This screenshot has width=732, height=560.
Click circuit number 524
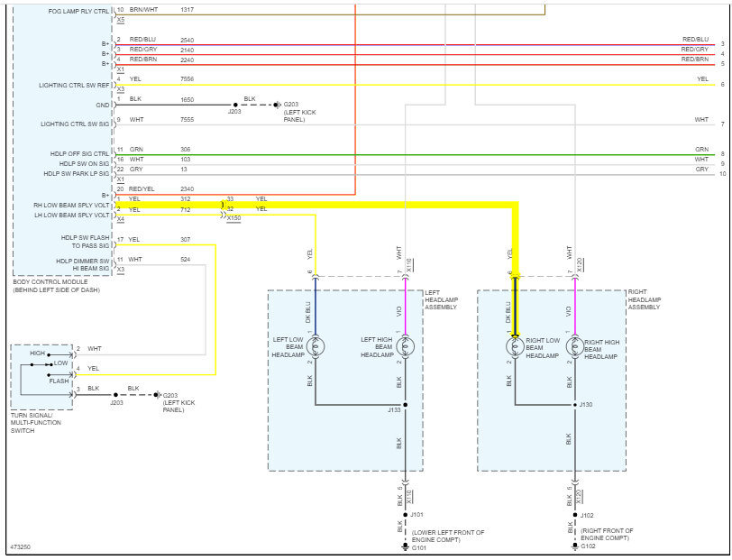(x=186, y=259)
